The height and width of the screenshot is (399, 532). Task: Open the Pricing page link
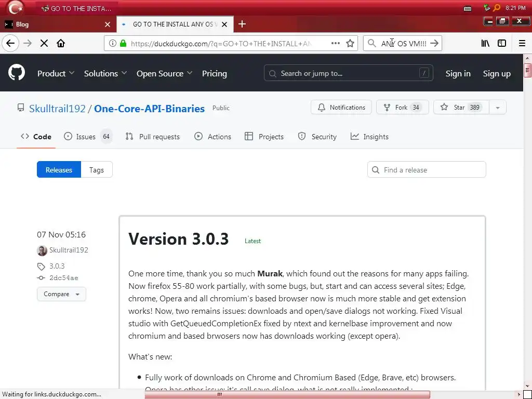pyautogui.click(x=215, y=74)
